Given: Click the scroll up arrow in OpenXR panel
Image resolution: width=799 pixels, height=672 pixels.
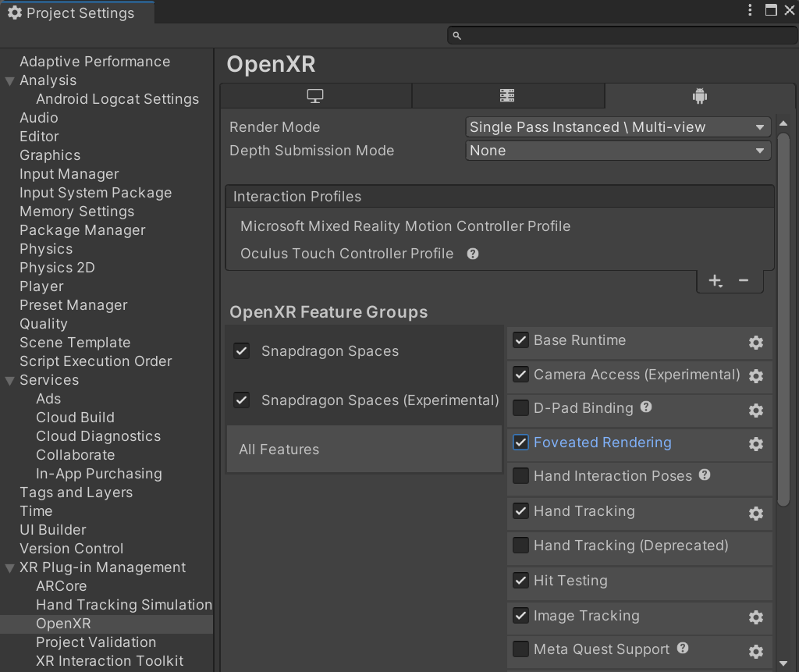Looking at the screenshot, I should [x=783, y=123].
